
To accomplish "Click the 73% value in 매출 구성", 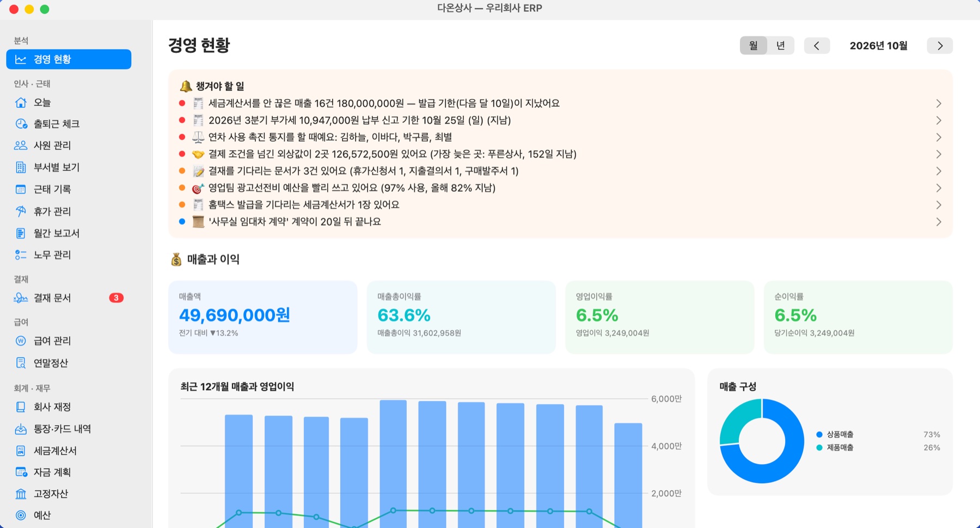I will click(x=932, y=435).
